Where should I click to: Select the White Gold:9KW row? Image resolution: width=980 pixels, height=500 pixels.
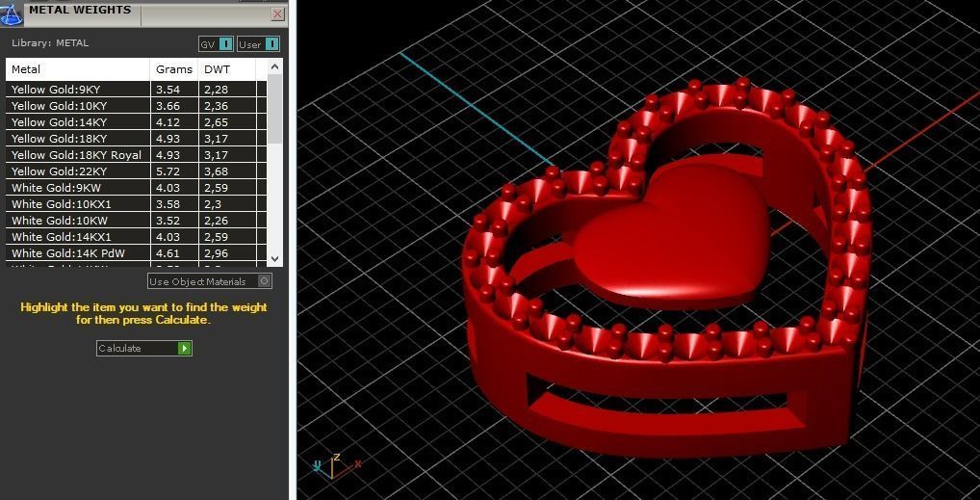click(137, 187)
